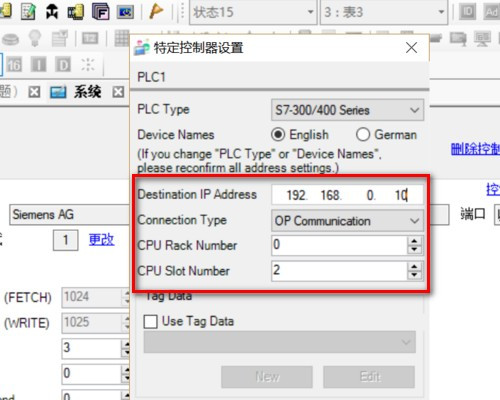Expand the Connection Type OP Communication dropdown
This screenshot has height=400, width=500.
click(348, 221)
